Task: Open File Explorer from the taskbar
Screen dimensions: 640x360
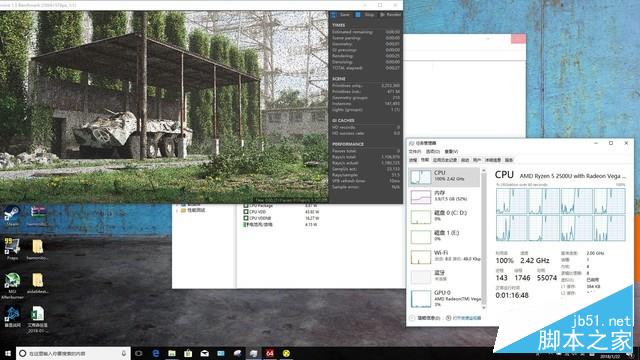Action: pos(172,353)
